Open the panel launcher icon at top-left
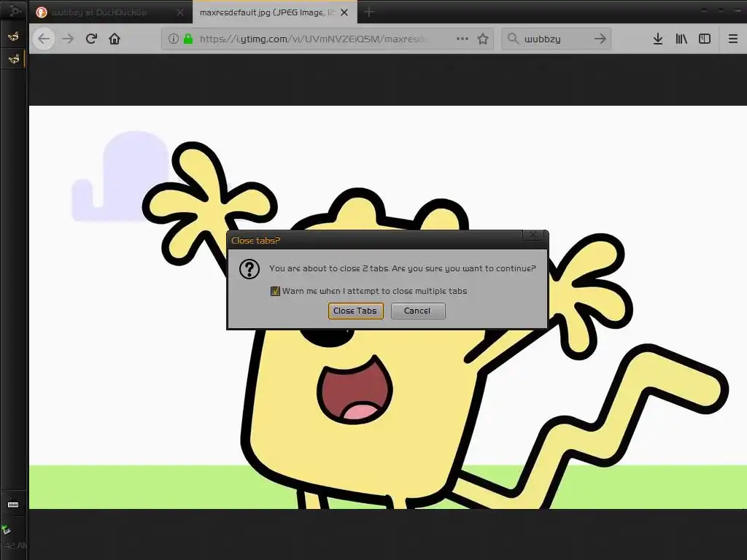 click(x=15, y=10)
